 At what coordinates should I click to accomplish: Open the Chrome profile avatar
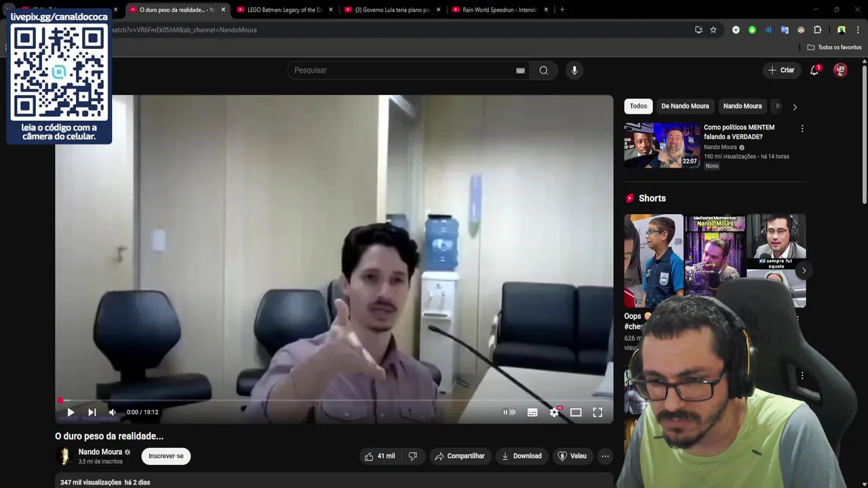click(841, 30)
